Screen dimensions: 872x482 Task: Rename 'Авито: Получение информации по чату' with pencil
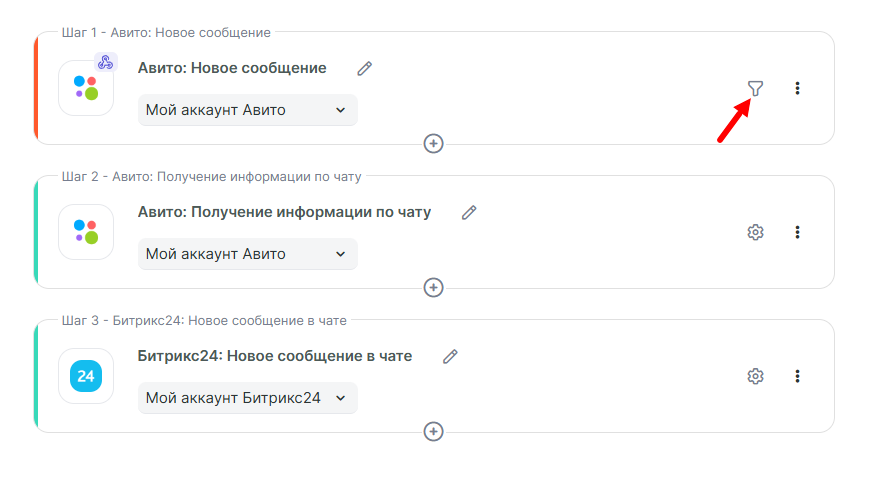[469, 212]
